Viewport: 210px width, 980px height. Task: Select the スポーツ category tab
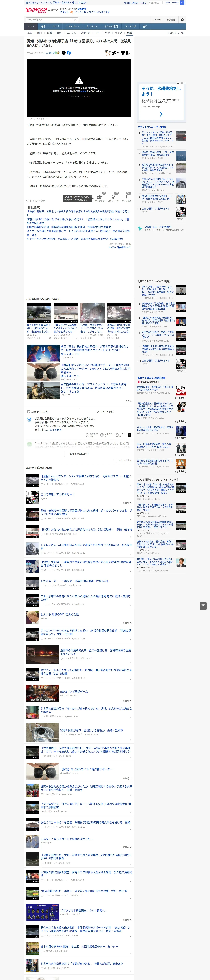pyautogui.click(x=86, y=33)
